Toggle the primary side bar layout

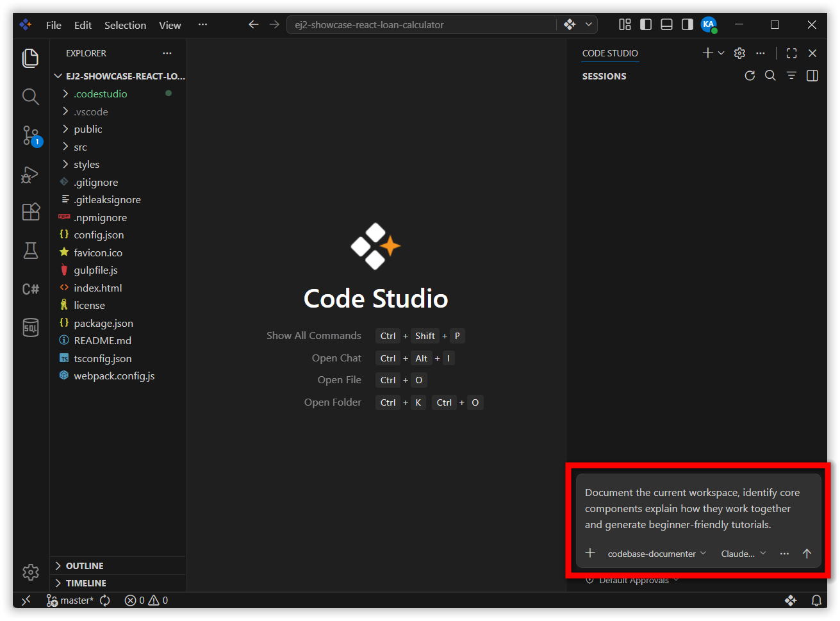[646, 24]
